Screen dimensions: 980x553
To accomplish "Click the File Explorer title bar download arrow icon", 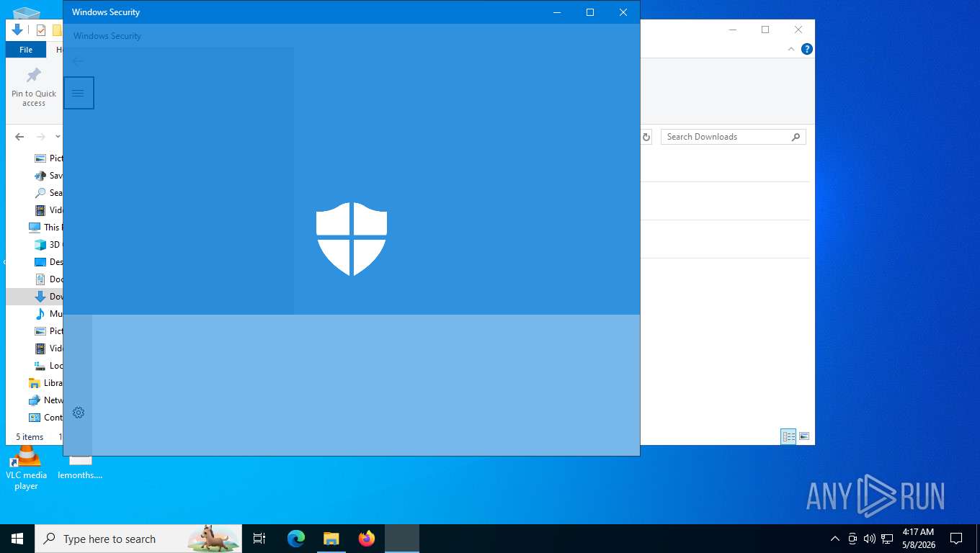I will pos(17,30).
